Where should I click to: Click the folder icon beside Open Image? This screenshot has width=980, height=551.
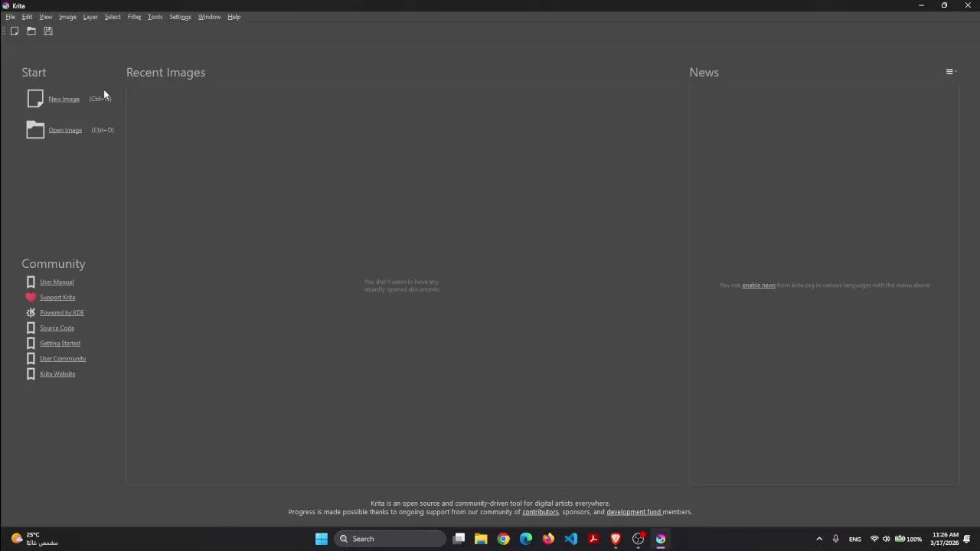click(35, 130)
